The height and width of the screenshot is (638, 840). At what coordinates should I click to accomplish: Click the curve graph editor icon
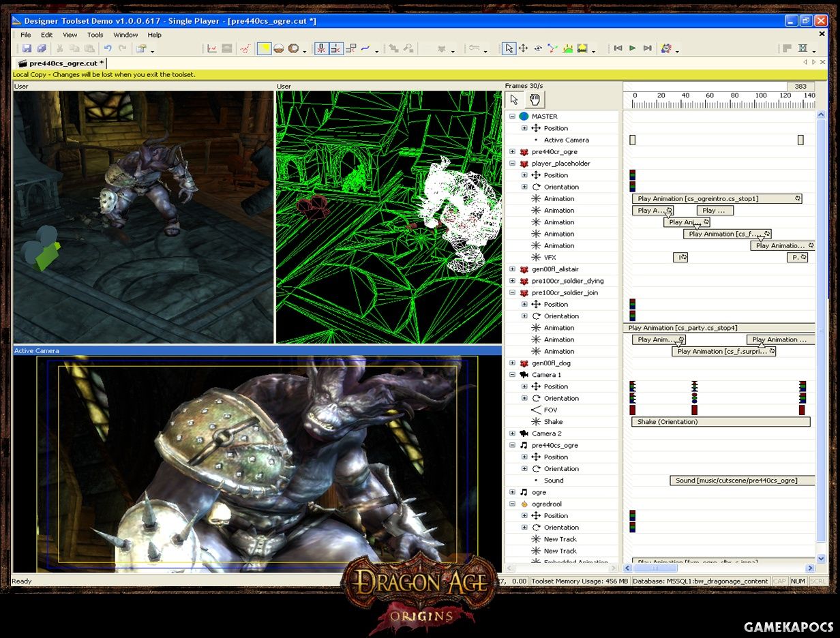[x=212, y=48]
